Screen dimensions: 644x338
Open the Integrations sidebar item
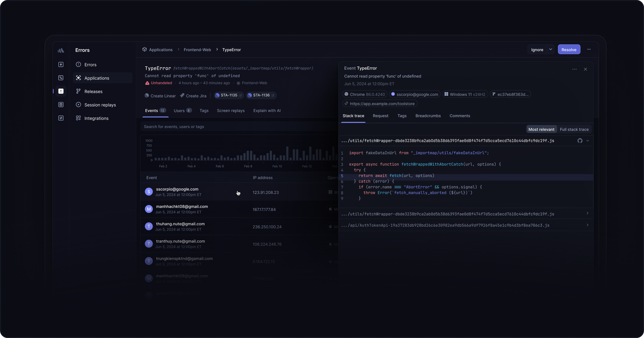point(96,118)
